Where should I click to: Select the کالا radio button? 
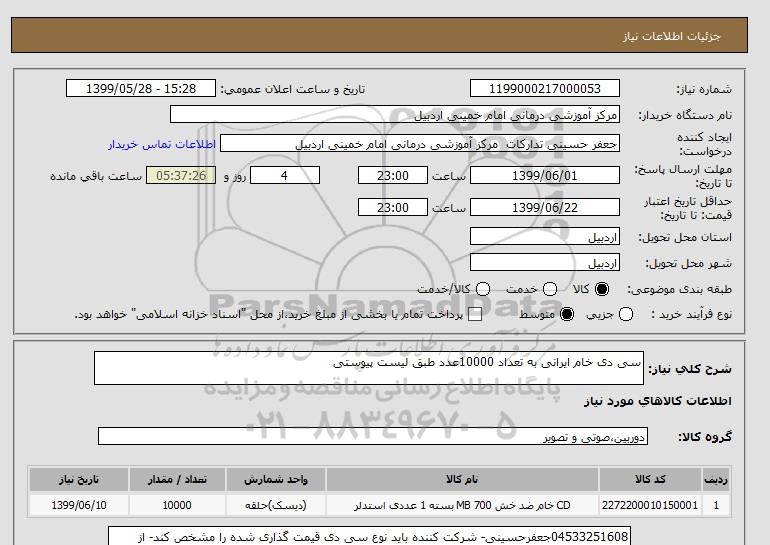click(x=602, y=289)
